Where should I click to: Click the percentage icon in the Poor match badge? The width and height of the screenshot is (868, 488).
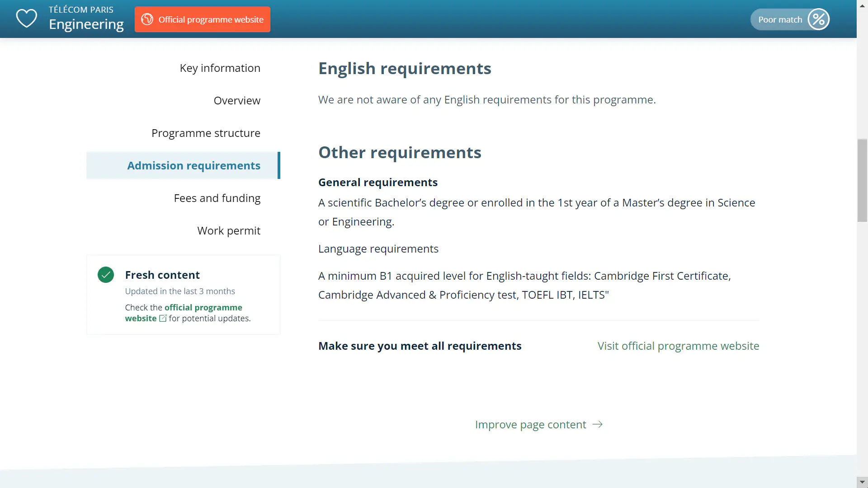[x=819, y=19]
